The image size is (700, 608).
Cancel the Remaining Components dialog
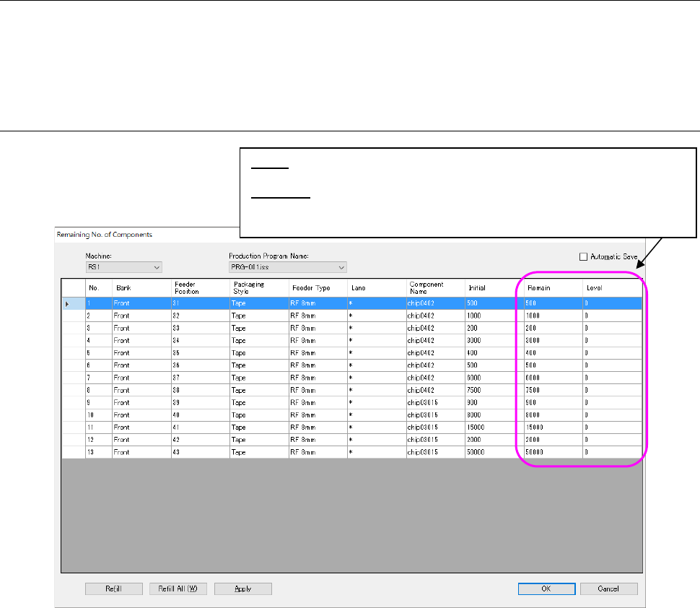point(609,589)
